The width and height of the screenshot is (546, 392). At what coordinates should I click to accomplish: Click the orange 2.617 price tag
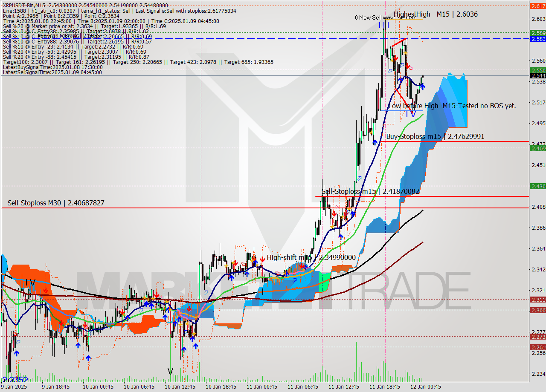[x=537, y=6]
